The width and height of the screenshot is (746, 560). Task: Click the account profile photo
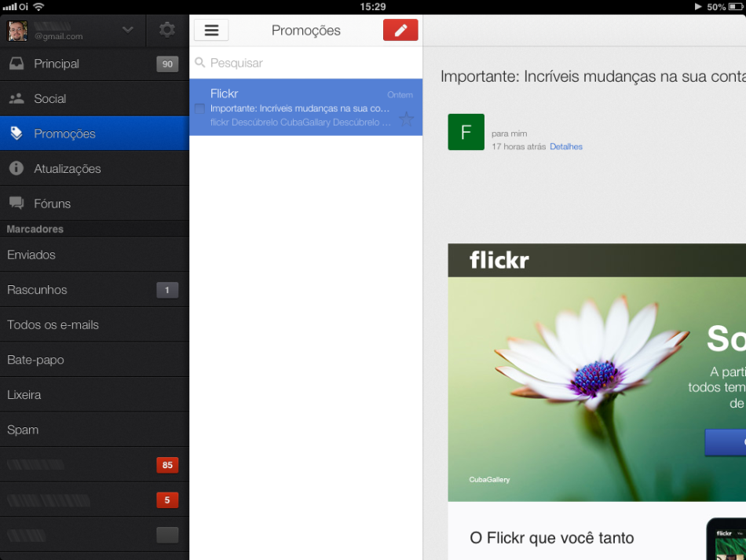click(x=17, y=31)
